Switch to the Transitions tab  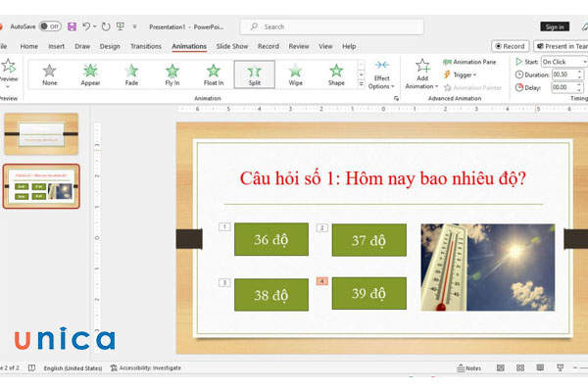[x=146, y=46]
